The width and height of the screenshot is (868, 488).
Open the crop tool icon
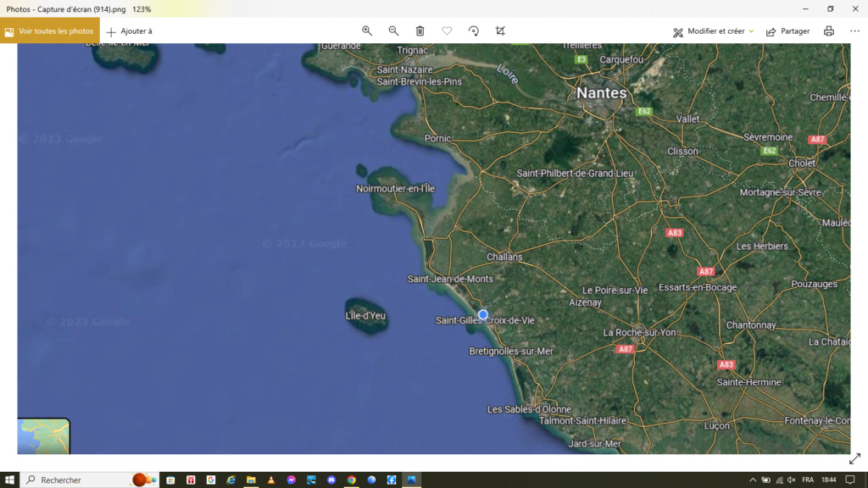500,31
